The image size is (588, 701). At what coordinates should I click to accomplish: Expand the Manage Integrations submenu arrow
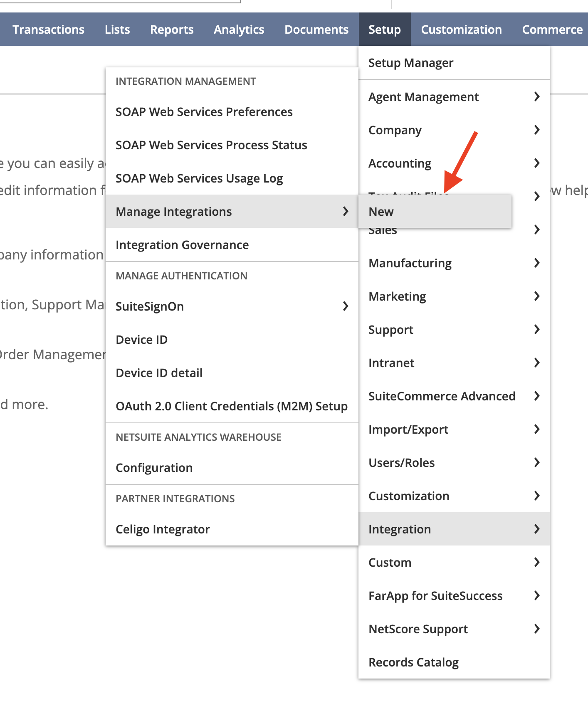tap(345, 212)
